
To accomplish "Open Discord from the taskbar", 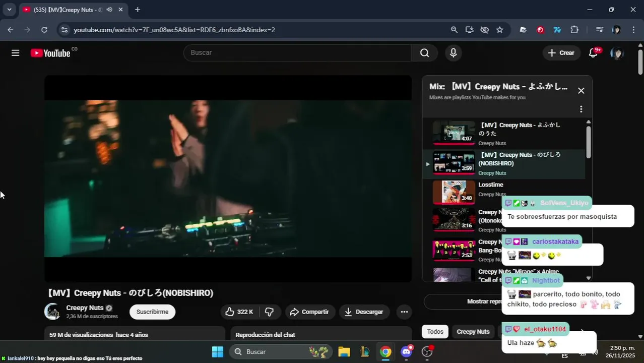I will [407, 352].
